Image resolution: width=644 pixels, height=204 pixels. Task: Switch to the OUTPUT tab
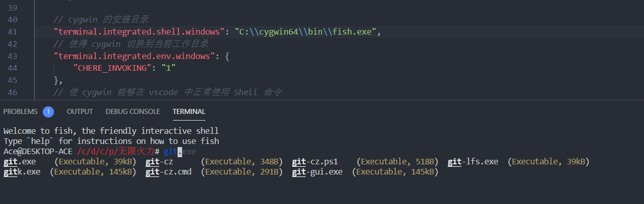(80, 111)
